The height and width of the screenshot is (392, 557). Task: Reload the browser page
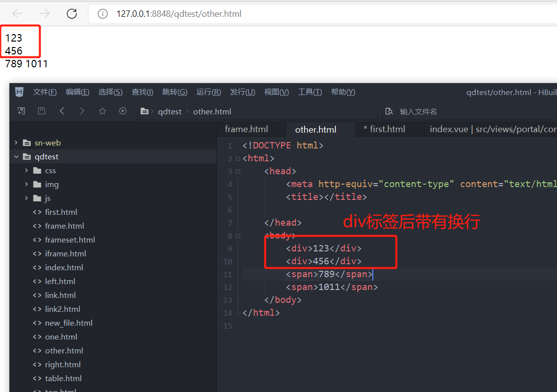click(72, 13)
